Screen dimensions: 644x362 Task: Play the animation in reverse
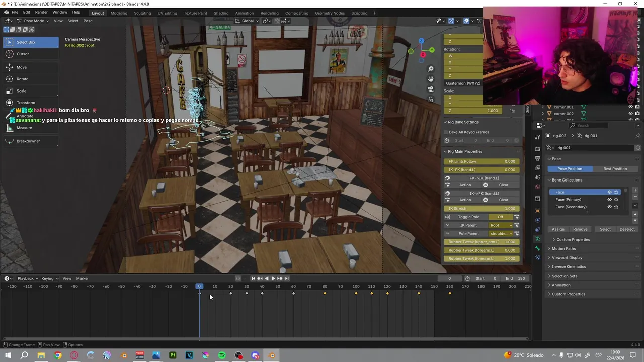click(x=267, y=278)
